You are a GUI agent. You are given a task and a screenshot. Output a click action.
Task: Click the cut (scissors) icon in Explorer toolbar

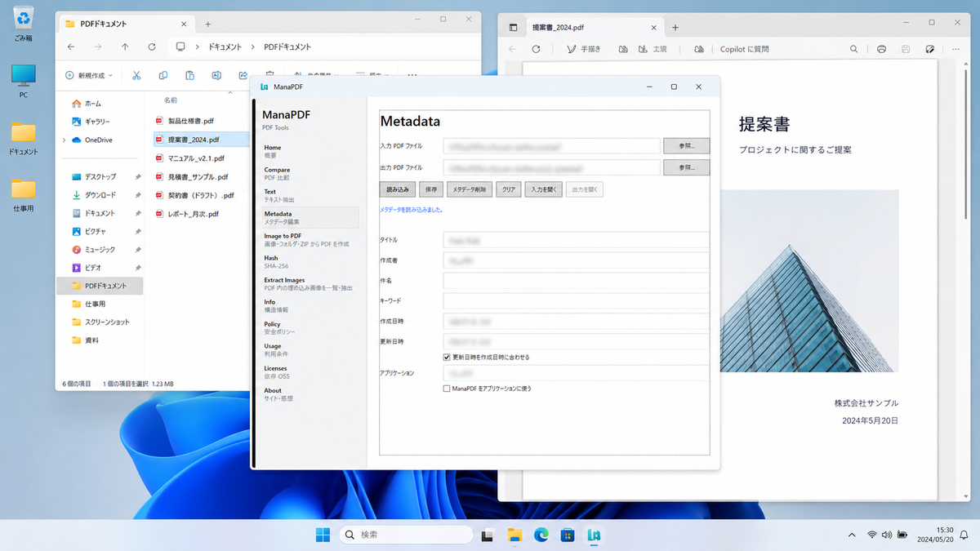(136, 75)
